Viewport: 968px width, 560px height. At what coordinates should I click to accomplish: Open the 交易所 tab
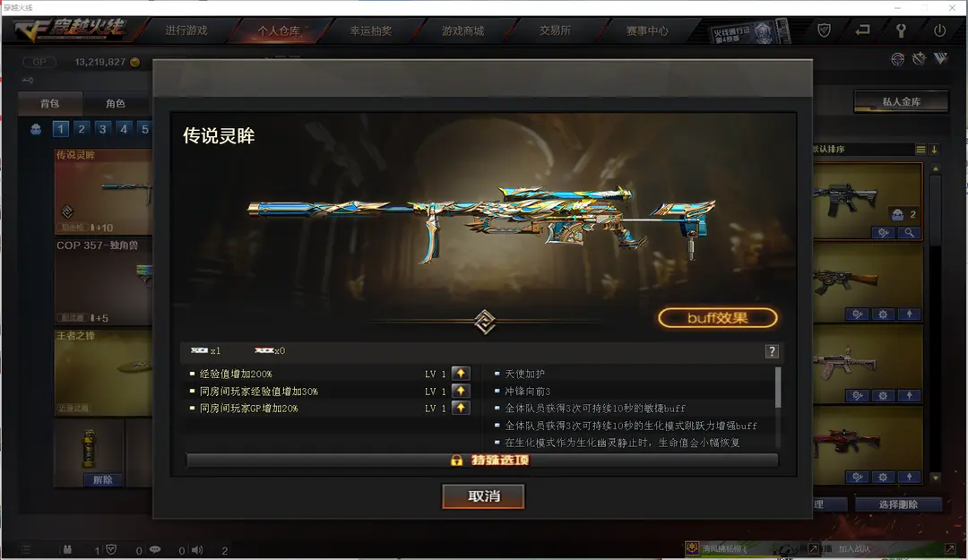(555, 30)
